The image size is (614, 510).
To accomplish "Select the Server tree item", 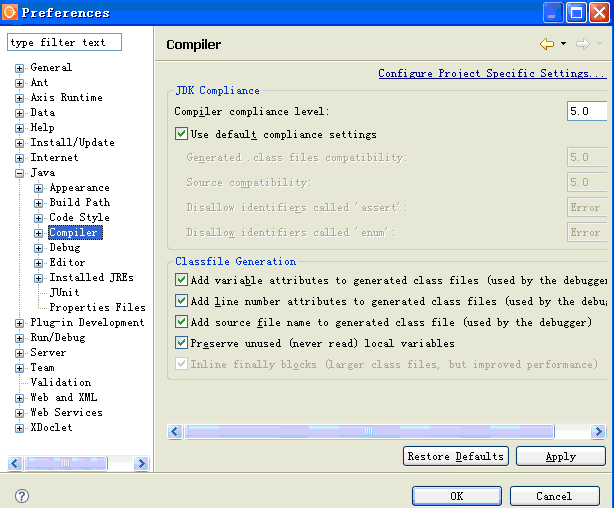I will tap(48, 352).
